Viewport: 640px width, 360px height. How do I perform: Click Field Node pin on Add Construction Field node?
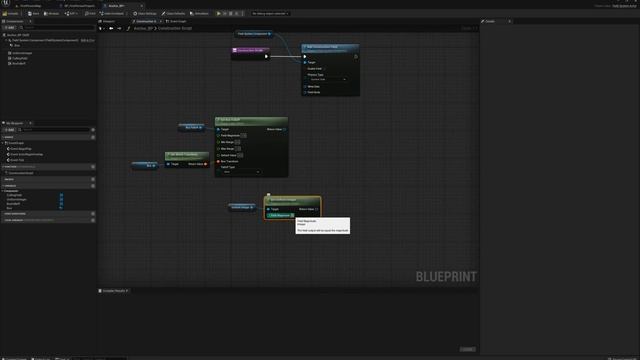coord(305,92)
